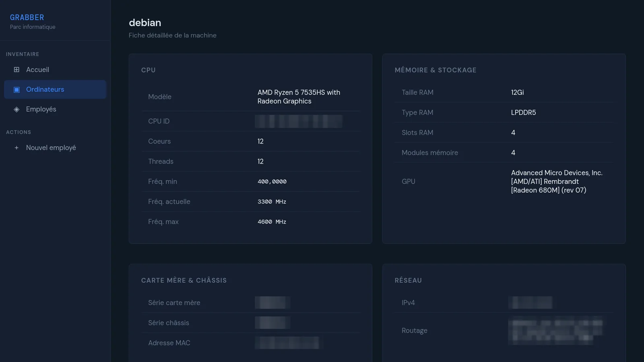
Task: Open the Accueil page
Action: point(55,70)
